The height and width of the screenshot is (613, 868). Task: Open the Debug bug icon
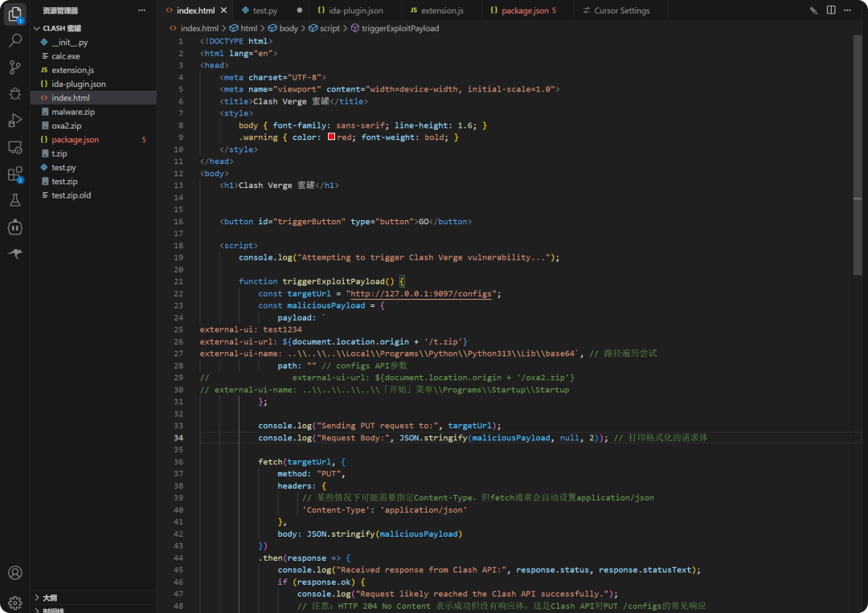(15, 93)
